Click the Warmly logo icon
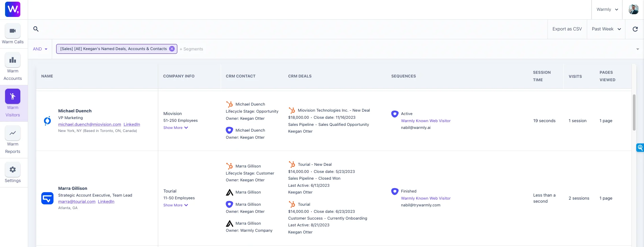Viewport: 644px width, 247px height. tap(13, 9)
